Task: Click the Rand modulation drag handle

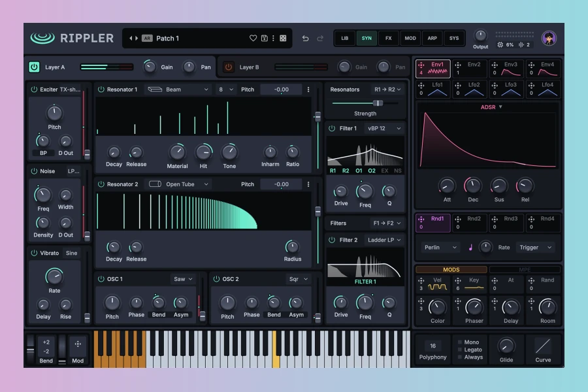Action: 531,280
